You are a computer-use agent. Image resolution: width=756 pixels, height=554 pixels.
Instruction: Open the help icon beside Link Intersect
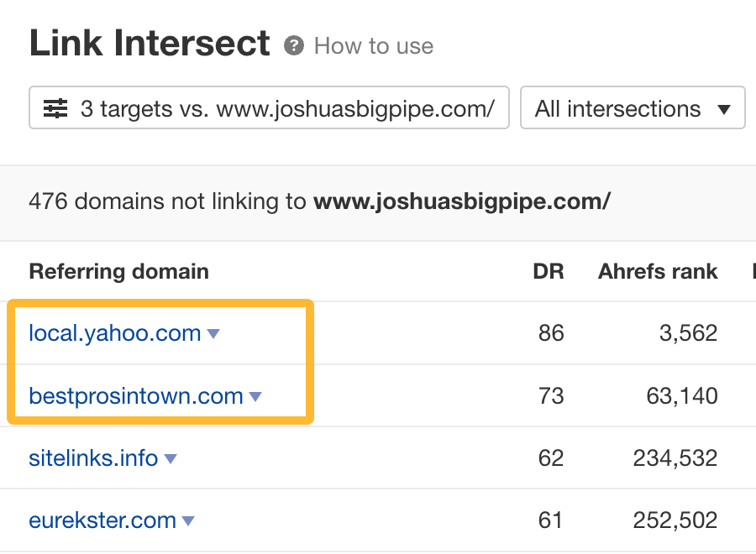click(293, 46)
